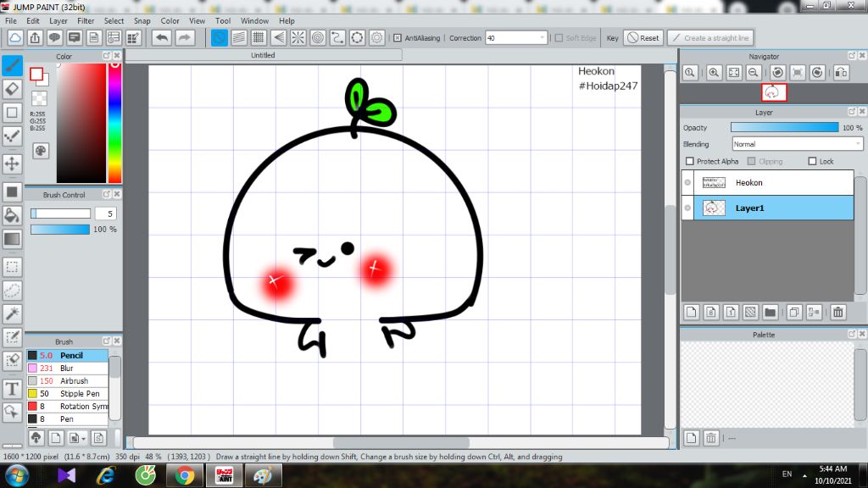Switch to the Untitled document tab

(263, 55)
